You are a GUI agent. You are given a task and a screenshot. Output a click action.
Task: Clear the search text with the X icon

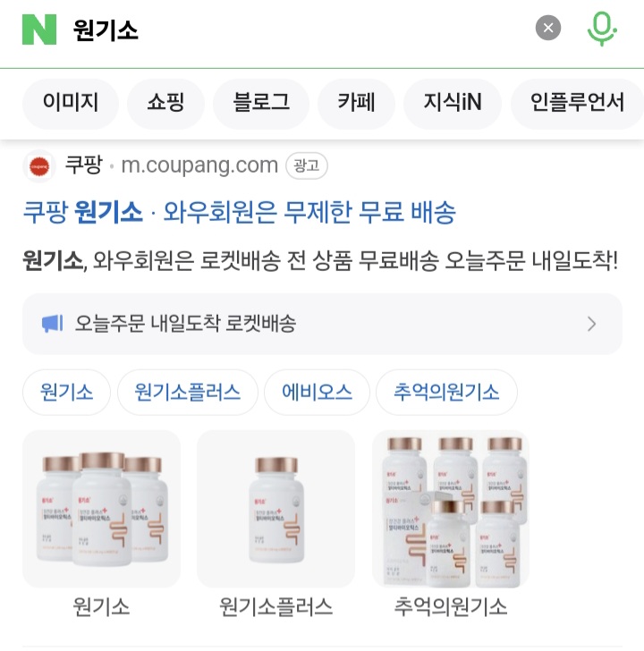548,28
